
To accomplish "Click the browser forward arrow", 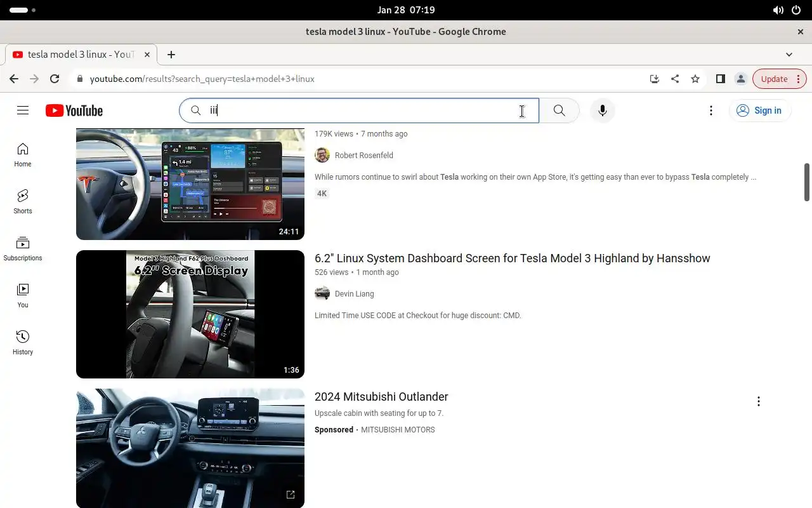I will pyautogui.click(x=34, y=79).
